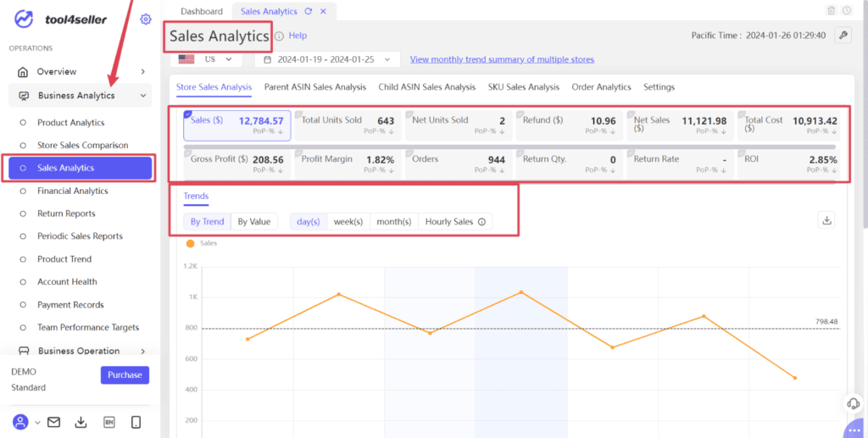
Task: Open Parent ASIN Sales Analysis tab
Action: tap(315, 86)
